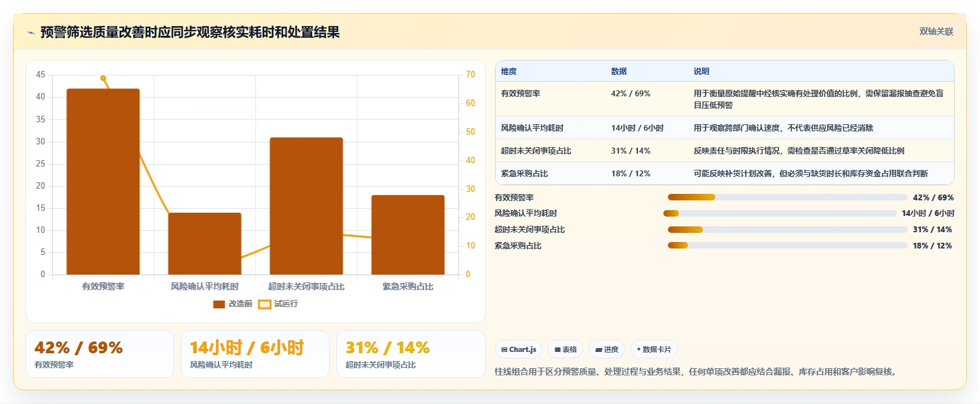Click the 风险确认平均耗时 table row label
980x404 pixels.
click(x=532, y=128)
